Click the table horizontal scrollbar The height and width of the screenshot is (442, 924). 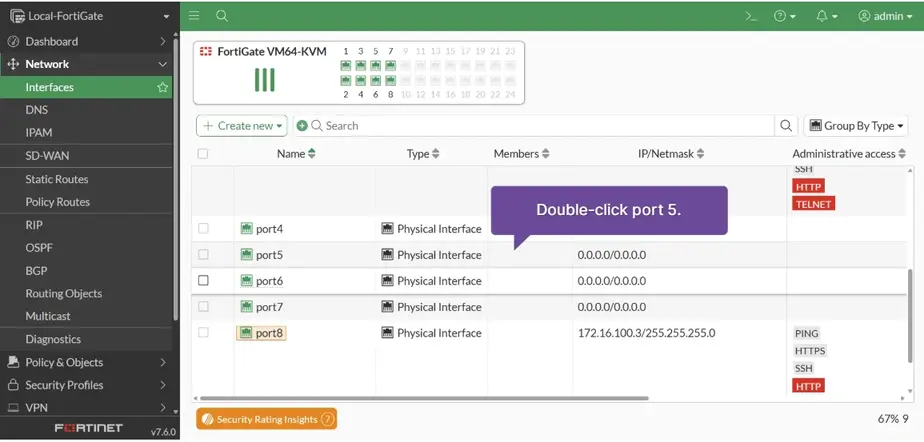[x=423, y=398]
